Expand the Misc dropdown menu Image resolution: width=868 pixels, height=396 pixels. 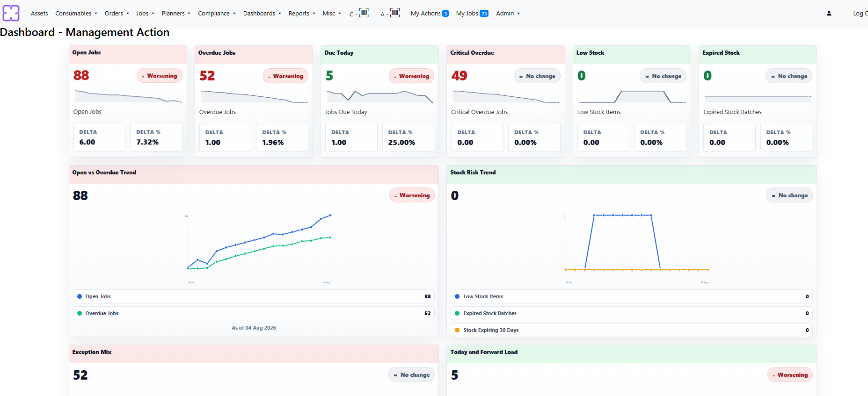click(332, 14)
